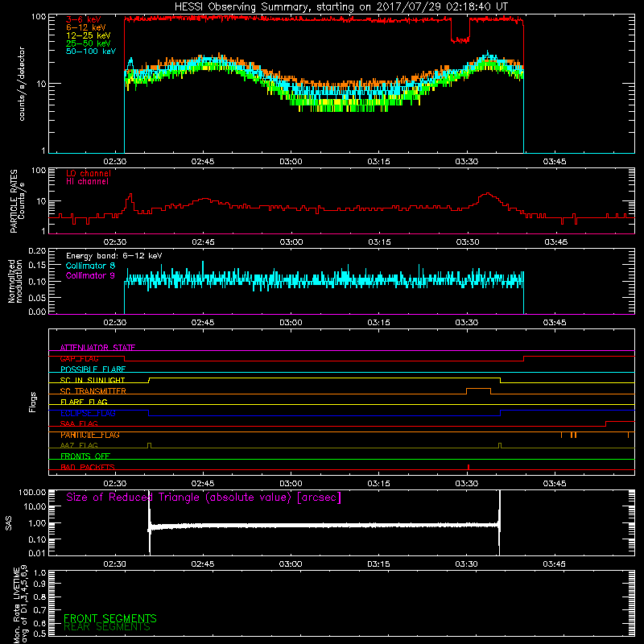Click the 02:30 tick label under SAS plot
This screenshot has height=644, width=644.
click(x=114, y=564)
